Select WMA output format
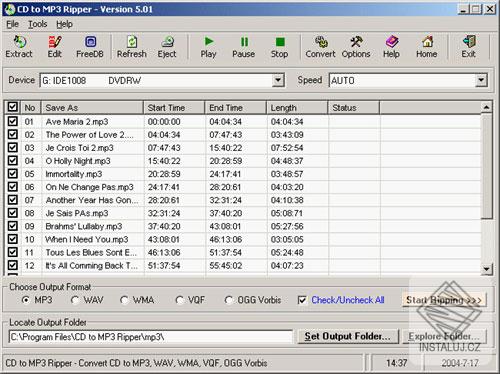The width and height of the screenshot is (500, 374). pos(124,300)
